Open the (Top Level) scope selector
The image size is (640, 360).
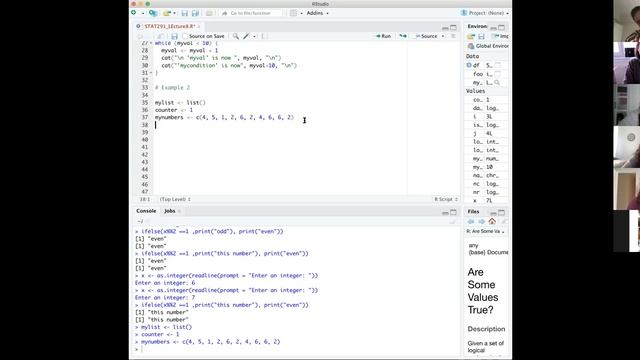point(176,199)
